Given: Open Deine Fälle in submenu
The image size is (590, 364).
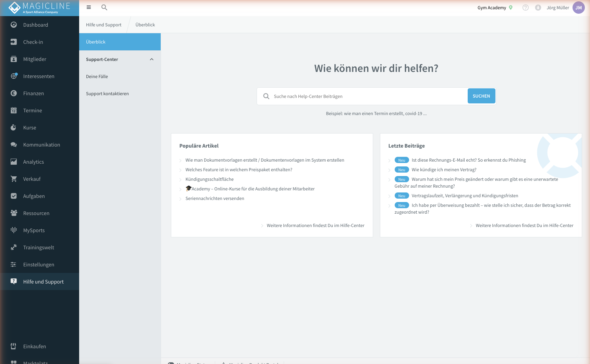Looking at the screenshot, I should tap(97, 76).
